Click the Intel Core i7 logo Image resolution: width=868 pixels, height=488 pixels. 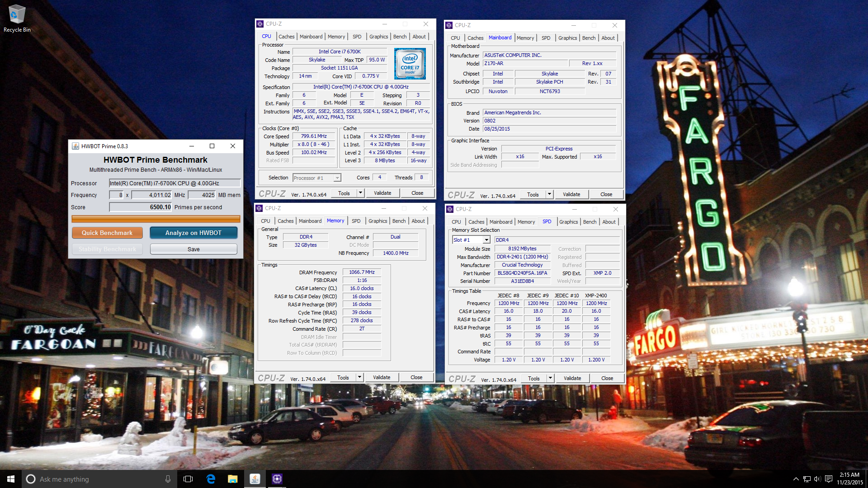point(410,64)
